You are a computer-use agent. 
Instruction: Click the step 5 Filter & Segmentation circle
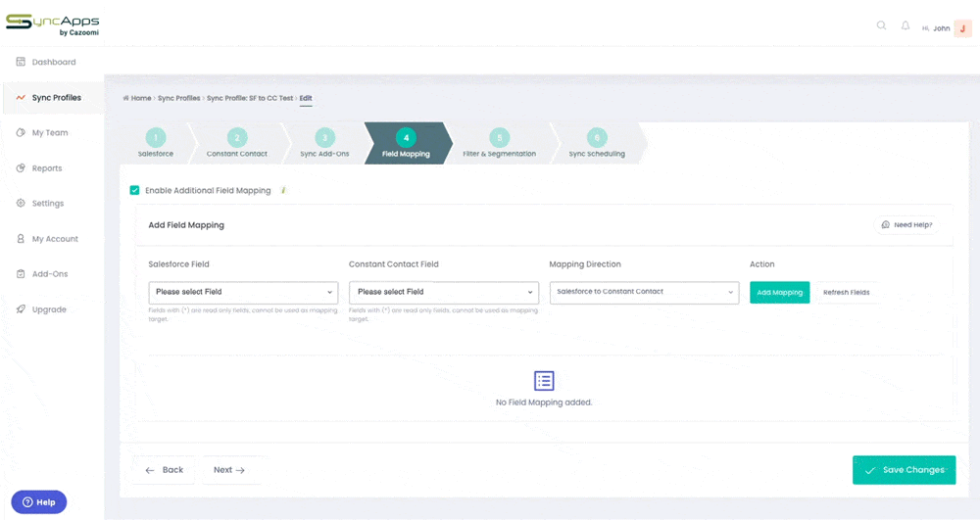pyautogui.click(x=500, y=137)
